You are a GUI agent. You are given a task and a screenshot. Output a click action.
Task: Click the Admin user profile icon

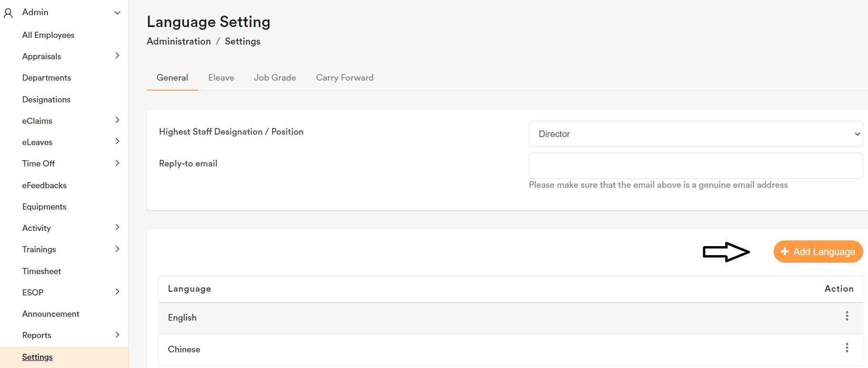8,13
